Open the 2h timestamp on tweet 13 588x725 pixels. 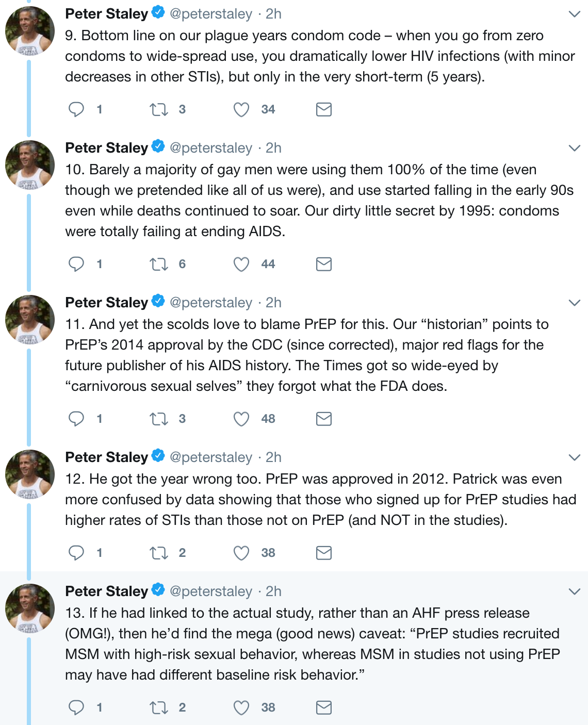(x=273, y=591)
